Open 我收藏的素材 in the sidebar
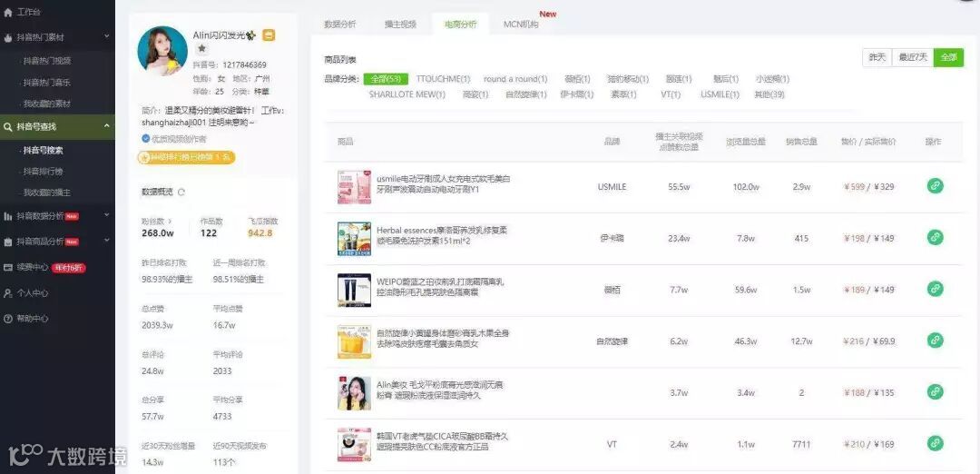The image size is (980, 474). (47, 104)
